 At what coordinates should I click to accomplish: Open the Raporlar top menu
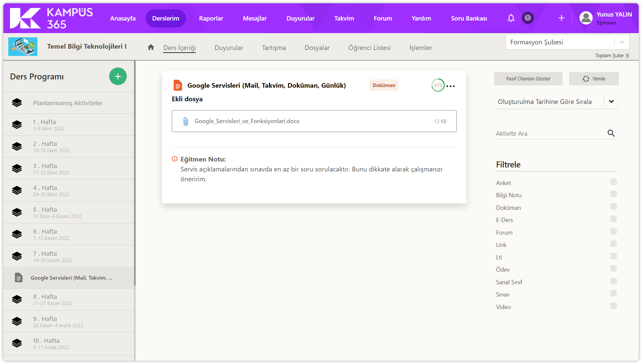[x=211, y=18]
